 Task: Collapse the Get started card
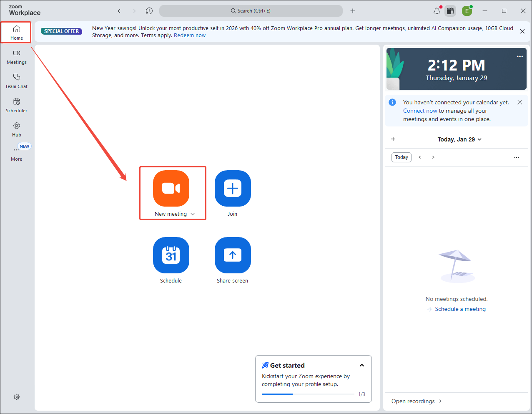pyautogui.click(x=361, y=365)
